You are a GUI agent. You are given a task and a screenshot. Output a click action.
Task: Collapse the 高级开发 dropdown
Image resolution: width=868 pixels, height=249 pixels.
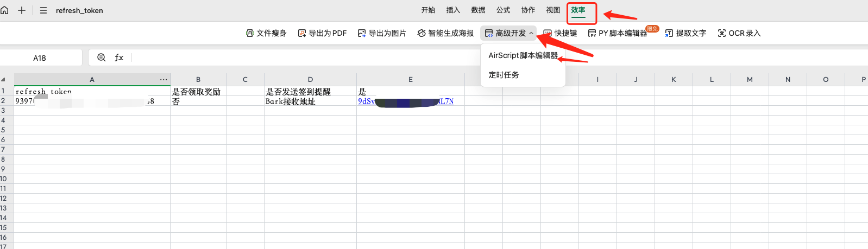point(509,33)
